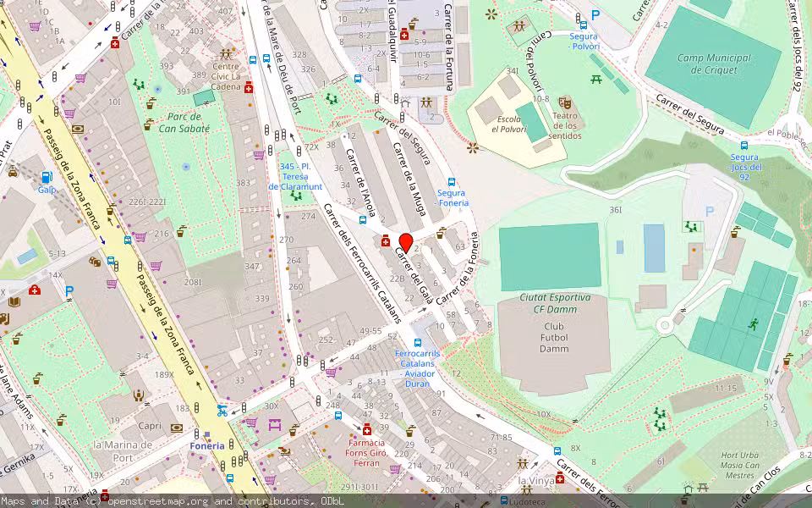Select the running figure sports icon
812x508 pixels.
(753, 324)
